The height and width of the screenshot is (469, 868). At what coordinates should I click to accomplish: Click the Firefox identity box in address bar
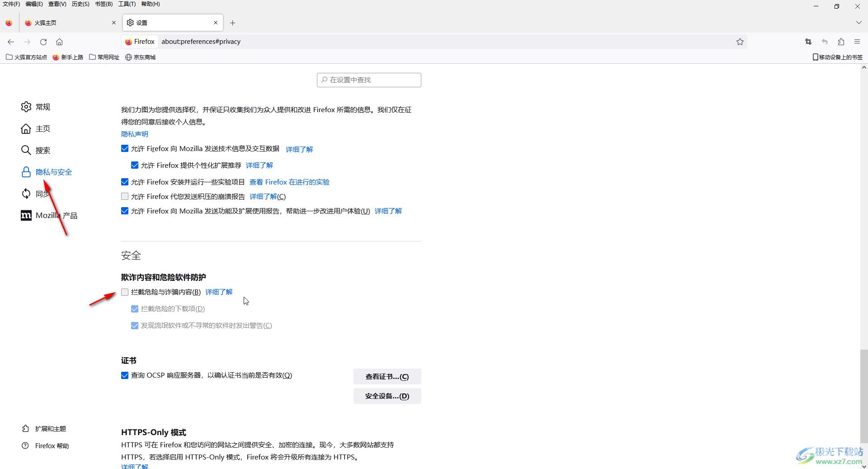140,42
